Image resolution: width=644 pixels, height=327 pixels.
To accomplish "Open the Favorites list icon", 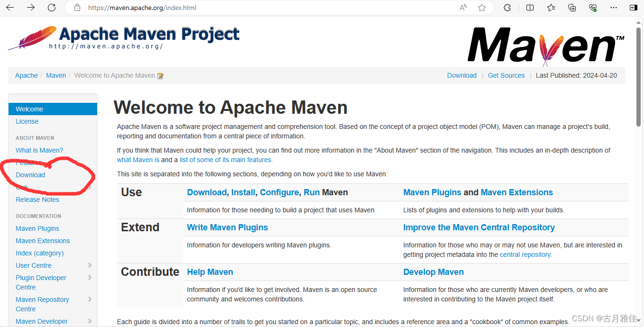I will [x=551, y=8].
